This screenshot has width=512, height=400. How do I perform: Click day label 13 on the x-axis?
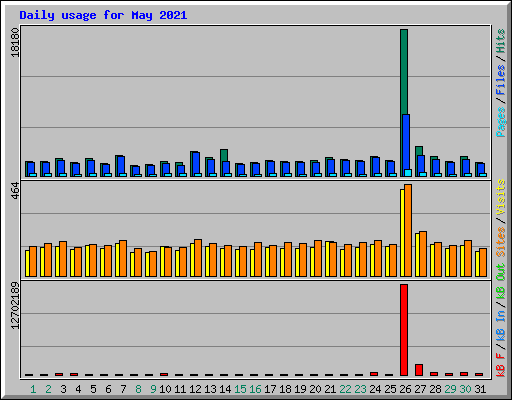click(210, 389)
